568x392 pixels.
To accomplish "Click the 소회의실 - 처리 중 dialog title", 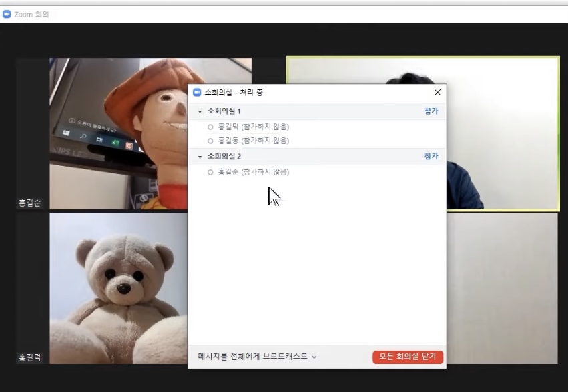I will (234, 92).
